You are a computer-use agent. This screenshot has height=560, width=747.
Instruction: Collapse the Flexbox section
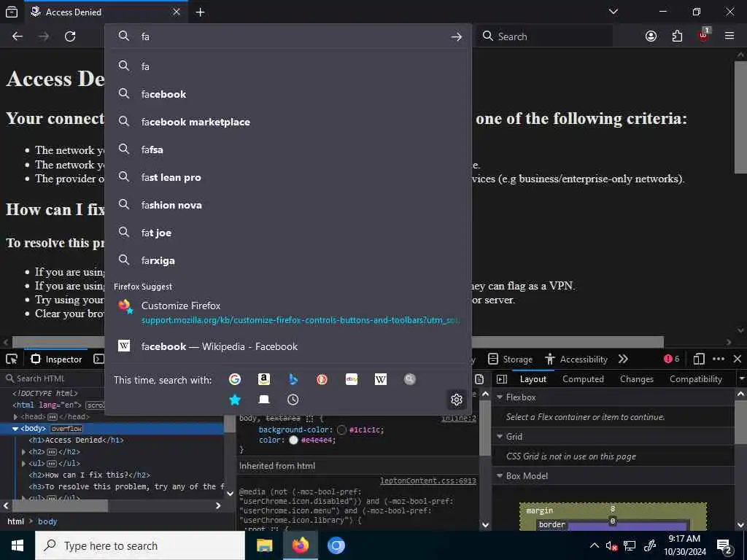(x=500, y=397)
